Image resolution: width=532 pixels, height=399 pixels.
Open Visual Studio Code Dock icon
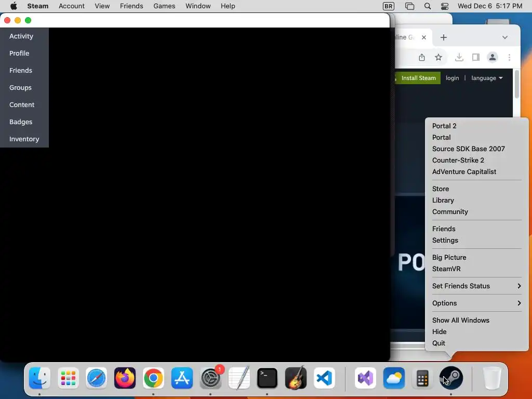[x=324, y=378]
